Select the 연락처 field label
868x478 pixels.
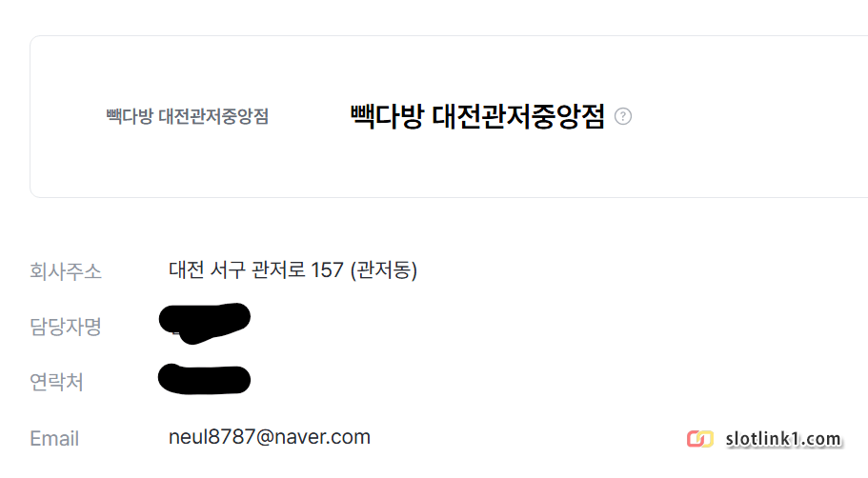(x=56, y=382)
